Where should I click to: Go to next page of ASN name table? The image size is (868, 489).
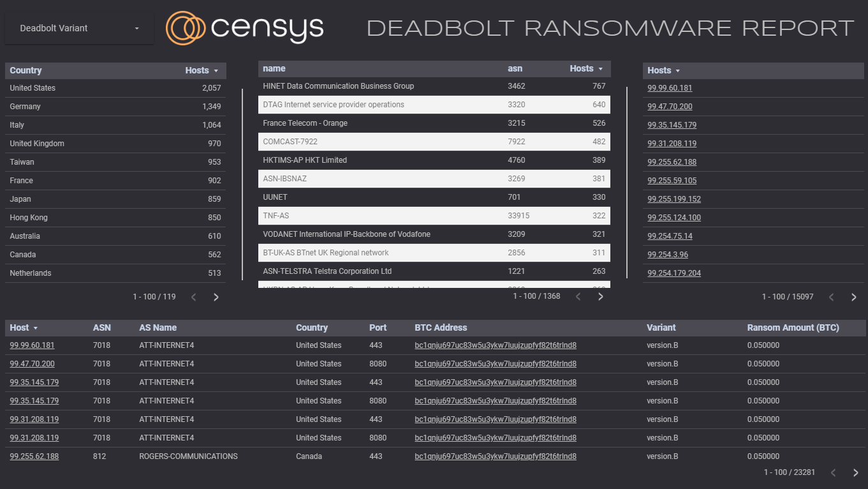coord(600,296)
